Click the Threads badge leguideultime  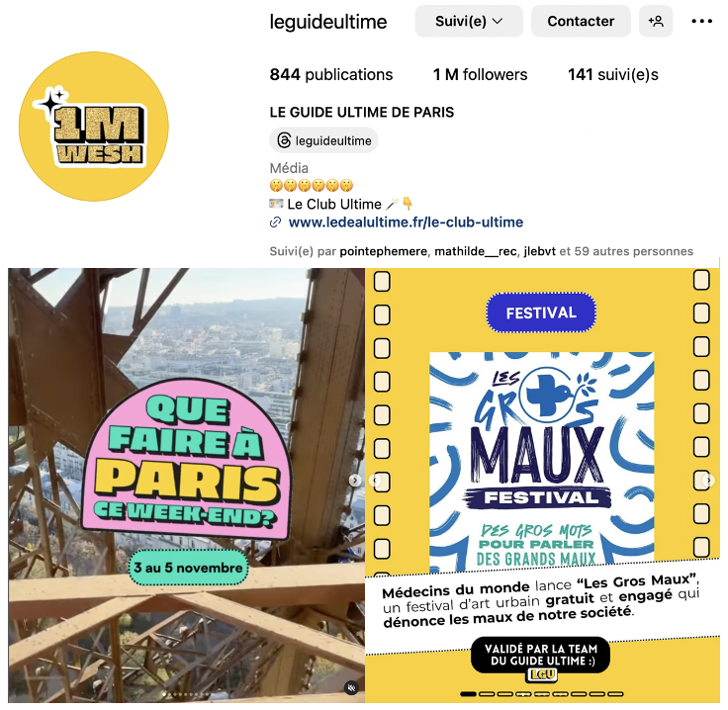[x=324, y=140]
